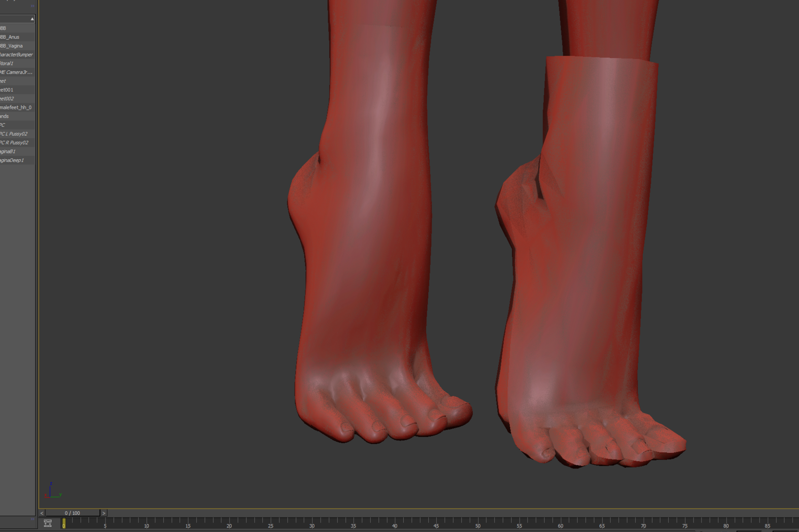Viewport: 799px width, 532px height.
Task: Open the Mini Curve Editor icon by the timeline
Action: tap(48, 523)
